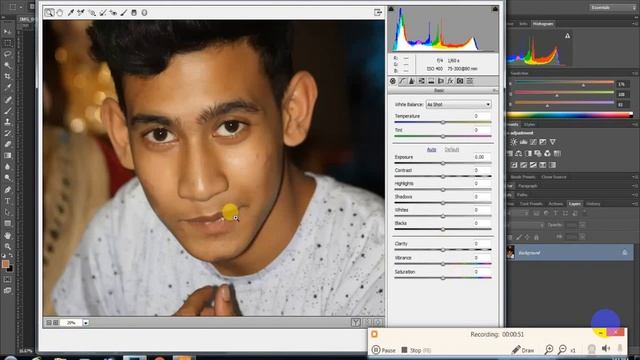
Task: Switch to the Clone Source tab
Action: pos(554,177)
